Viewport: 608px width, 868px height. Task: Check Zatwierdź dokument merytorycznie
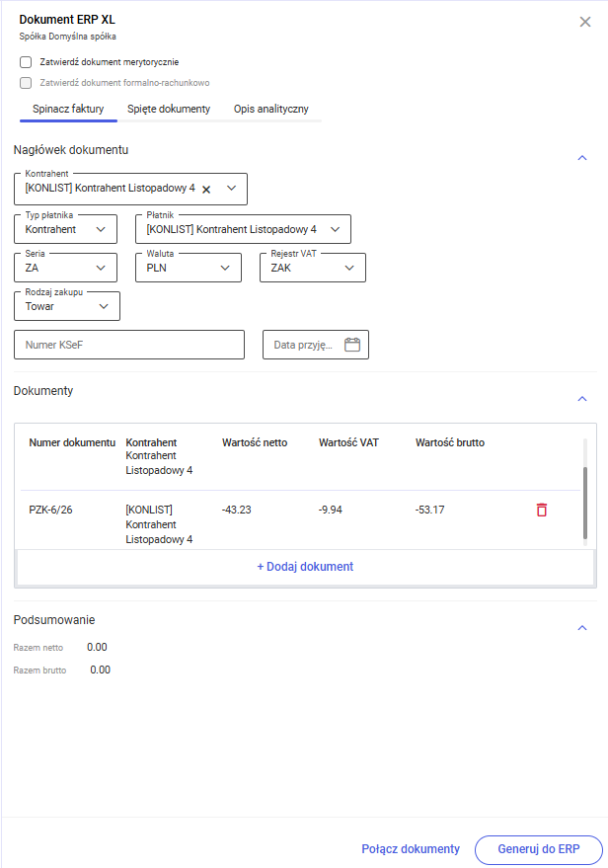point(27,62)
